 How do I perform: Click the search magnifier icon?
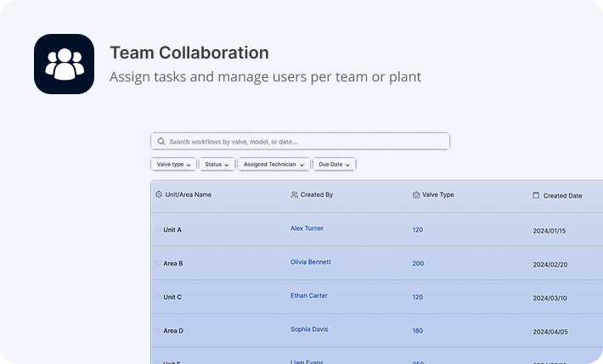[x=161, y=142]
